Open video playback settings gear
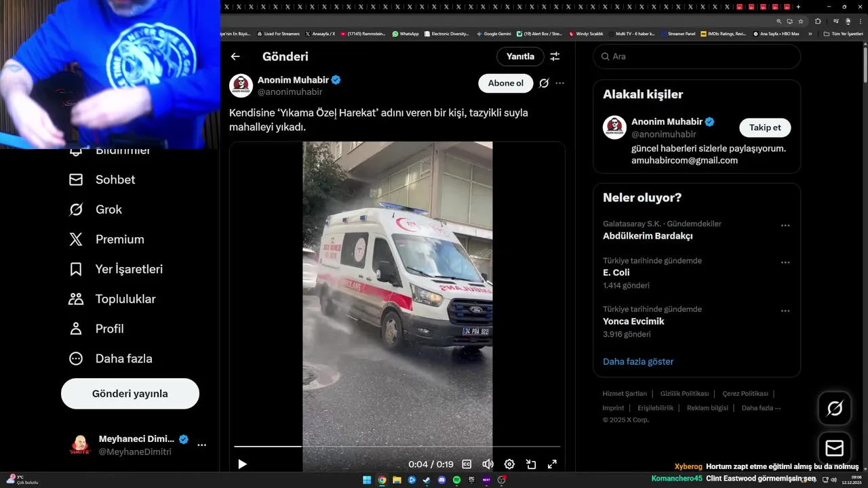Screen dimensions: 868x488 point(509,464)
